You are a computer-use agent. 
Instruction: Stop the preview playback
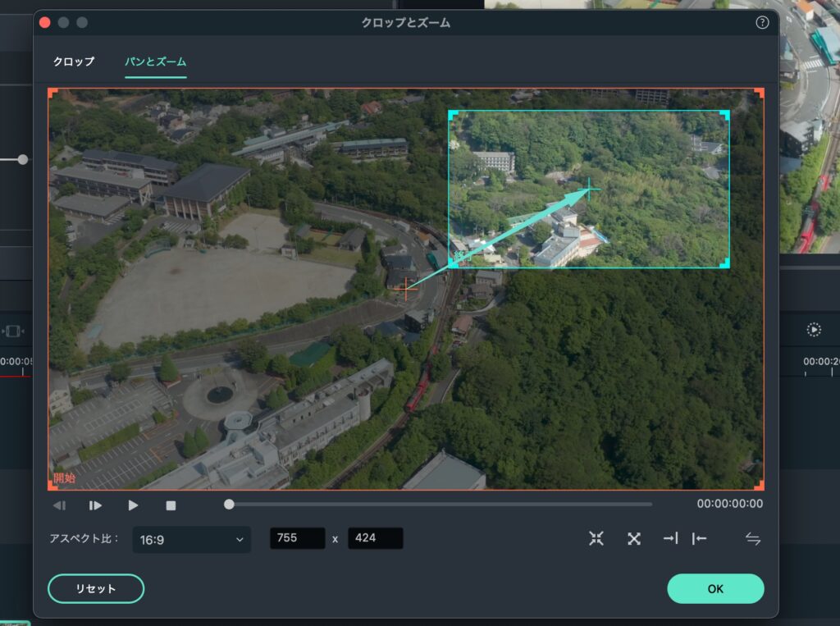[x=171, y=505]
